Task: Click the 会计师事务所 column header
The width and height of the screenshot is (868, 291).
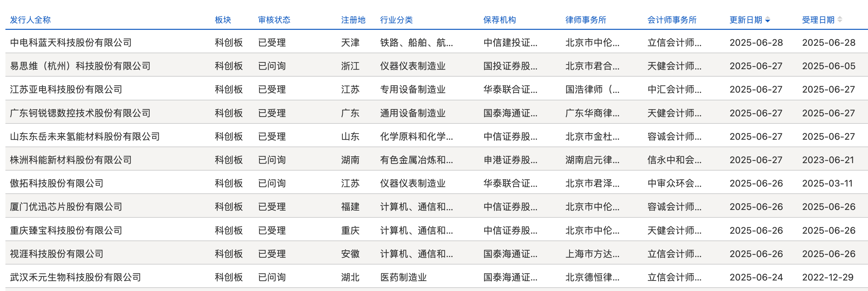Action: click(x=672, y=20)
